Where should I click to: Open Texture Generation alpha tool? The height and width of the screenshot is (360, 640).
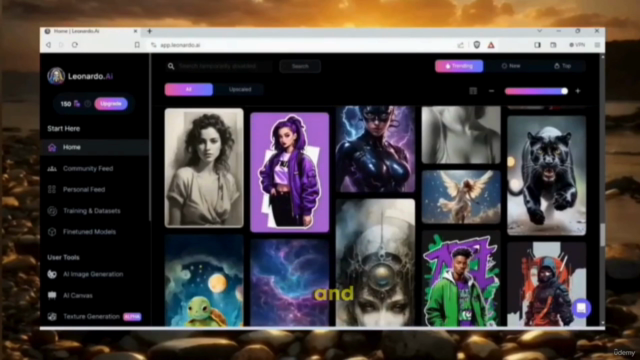(x=95, y=317)
